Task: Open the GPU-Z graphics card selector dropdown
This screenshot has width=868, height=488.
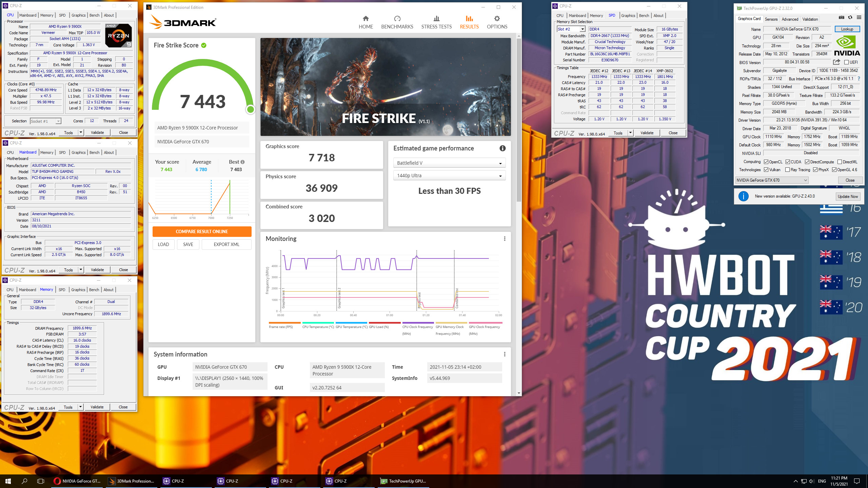Action: [772, 180]
